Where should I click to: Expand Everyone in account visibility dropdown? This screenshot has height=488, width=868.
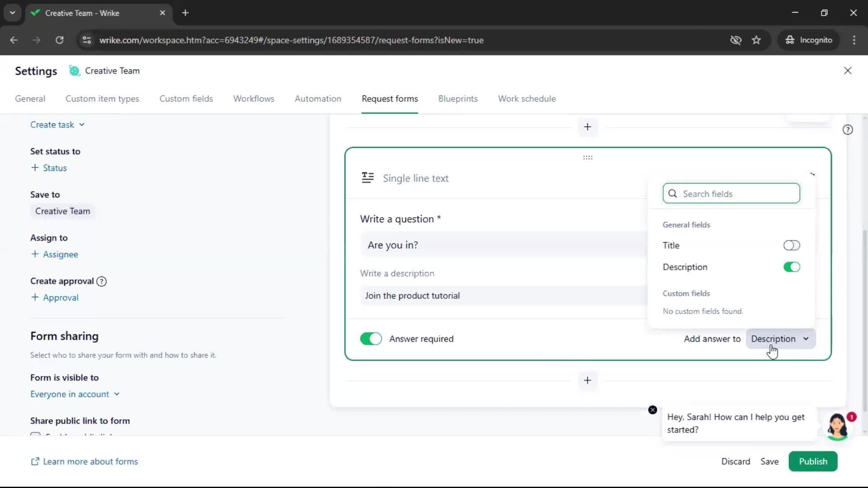tap(75, 394)
